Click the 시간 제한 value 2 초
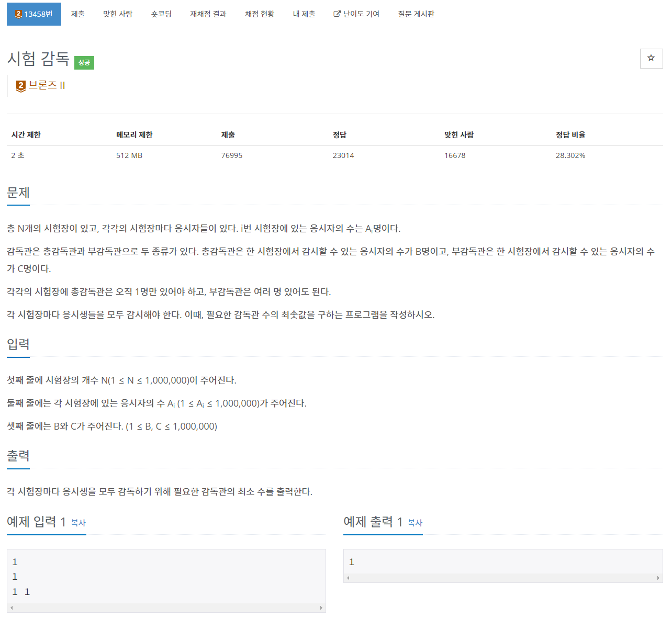This screenshot has height=618, width=672. pyautogui.click(x=18, y=155)
